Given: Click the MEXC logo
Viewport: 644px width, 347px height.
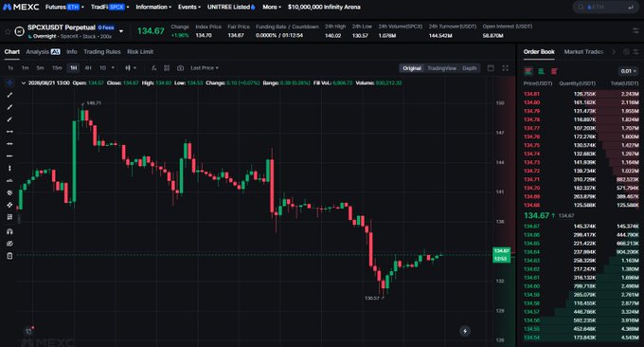Looking at the screenshot, I should coord(21,7).
